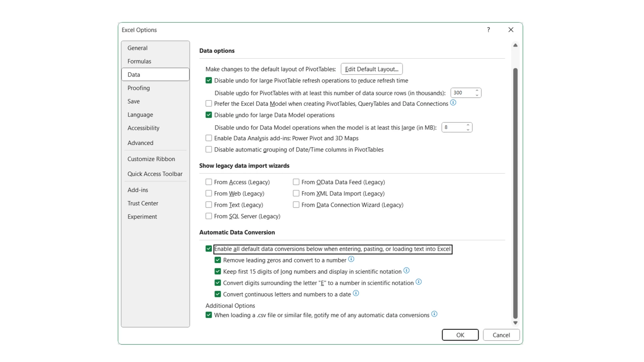This screenshot has height=362, width=644.
Task: Open the Add-ins category
Action: point(155,190)
